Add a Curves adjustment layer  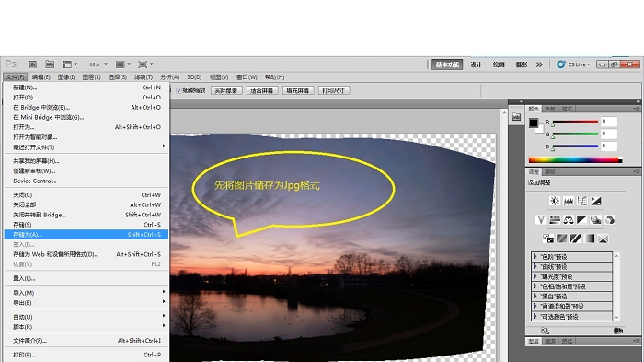[x=582, y=201]
